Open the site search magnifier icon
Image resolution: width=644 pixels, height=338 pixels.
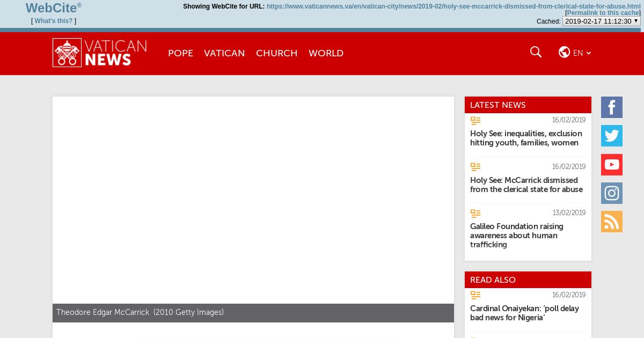(536, 52)
